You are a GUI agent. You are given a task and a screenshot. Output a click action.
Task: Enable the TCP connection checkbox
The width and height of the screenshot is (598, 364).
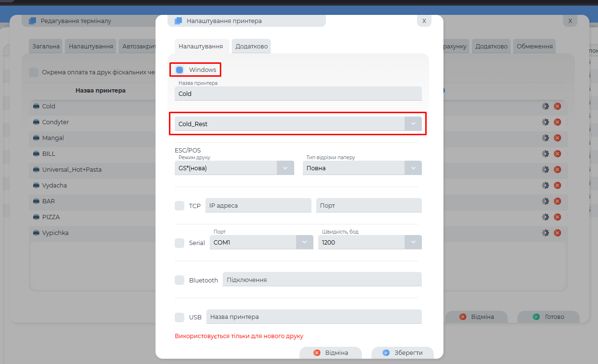(x=179, y=206)
